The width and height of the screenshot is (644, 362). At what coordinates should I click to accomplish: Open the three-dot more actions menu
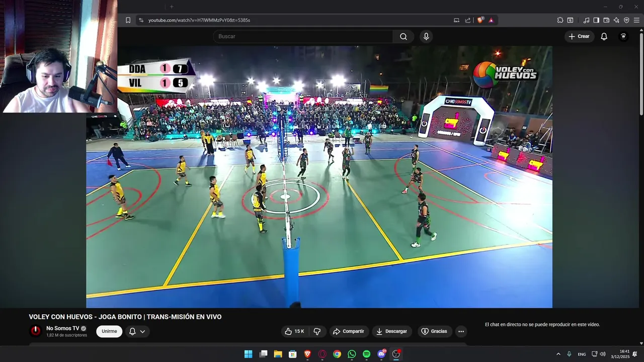461,331
